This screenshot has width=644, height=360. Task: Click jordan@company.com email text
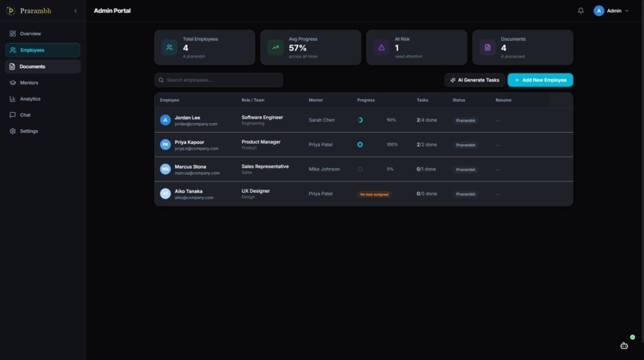pos(196,124)
